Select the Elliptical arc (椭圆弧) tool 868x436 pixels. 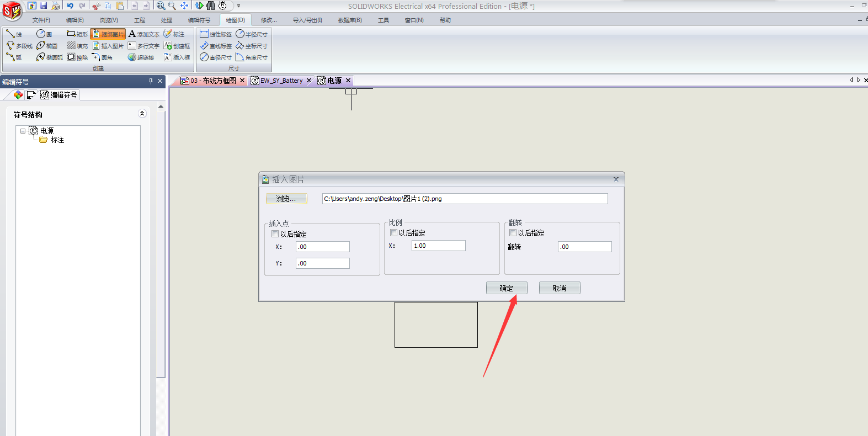coord(50,57)
